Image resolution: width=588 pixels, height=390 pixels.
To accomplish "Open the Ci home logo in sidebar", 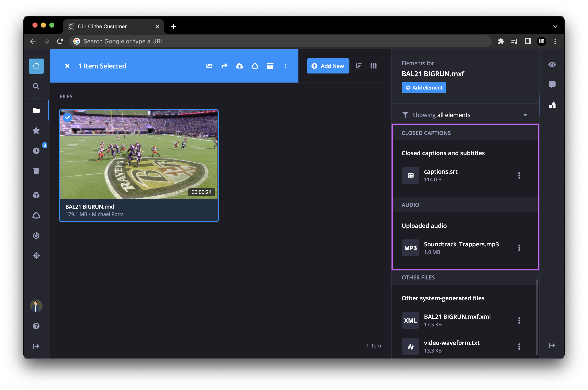I will [36, 66].
